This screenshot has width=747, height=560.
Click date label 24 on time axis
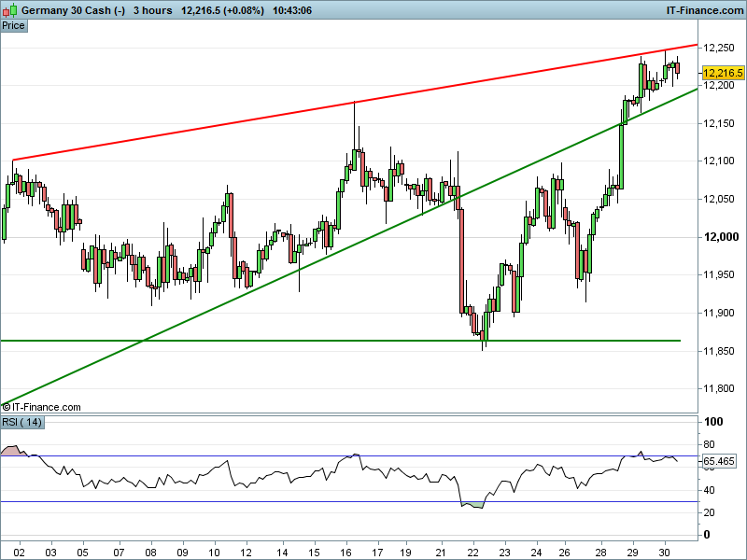pos(537,553)
